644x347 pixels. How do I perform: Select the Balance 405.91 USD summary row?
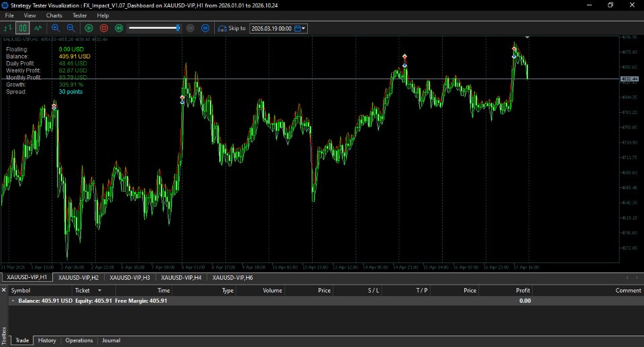point(326,301)
